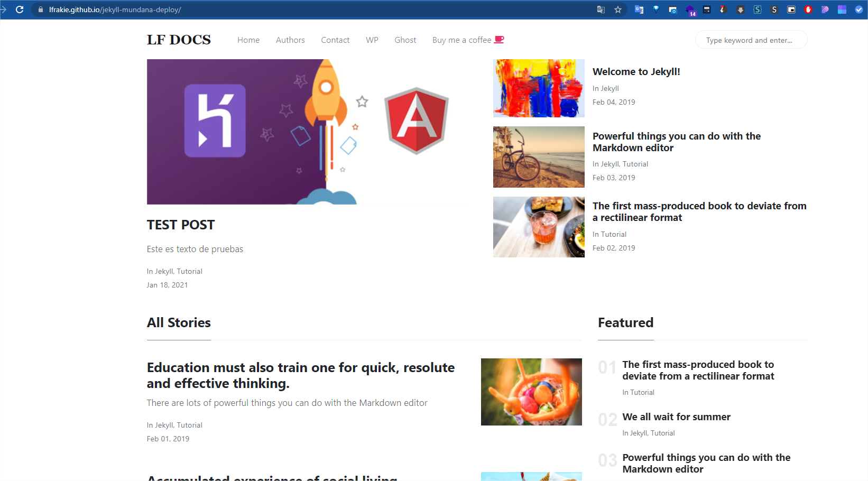Screen dimensions: 868x481
Task: Navigate to Ghost in the navbar
Action: tap(405, 40)
